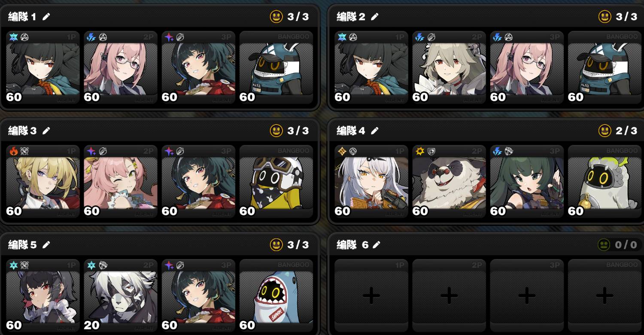Viewport: 644px width, 335px height.
Task: Select the pink-haired glasses agent in 編隊 1
Action: click(x=121, y=67)
